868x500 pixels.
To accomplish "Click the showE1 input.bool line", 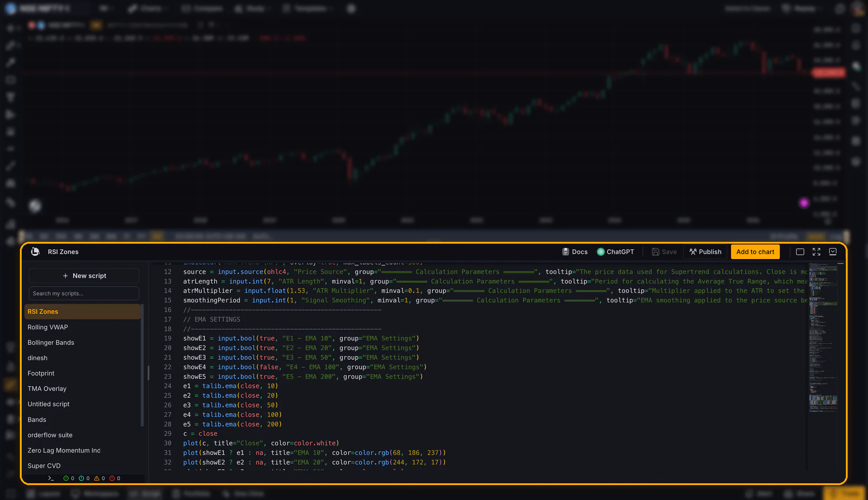I will (x=301, y=339).
